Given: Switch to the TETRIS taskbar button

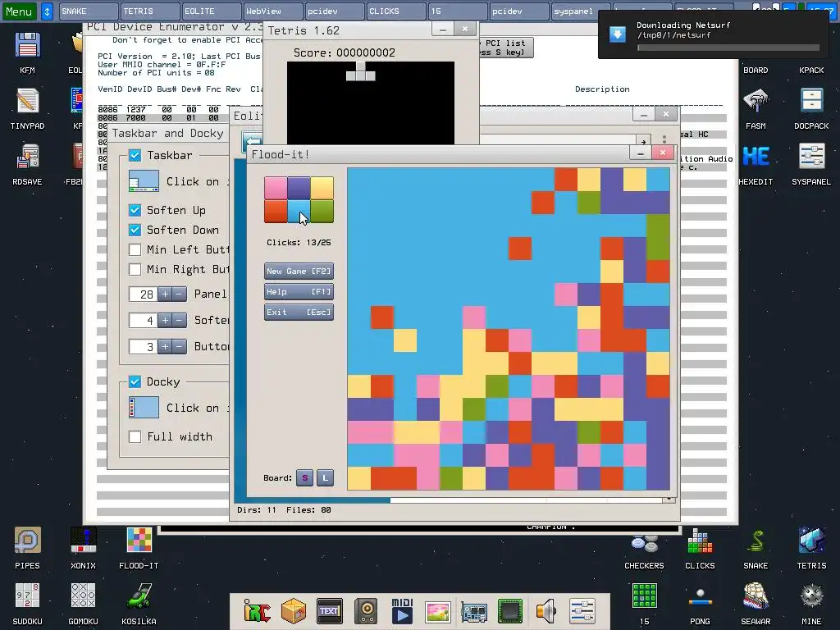Looking at the screenshot, I should tap(150, 11).
